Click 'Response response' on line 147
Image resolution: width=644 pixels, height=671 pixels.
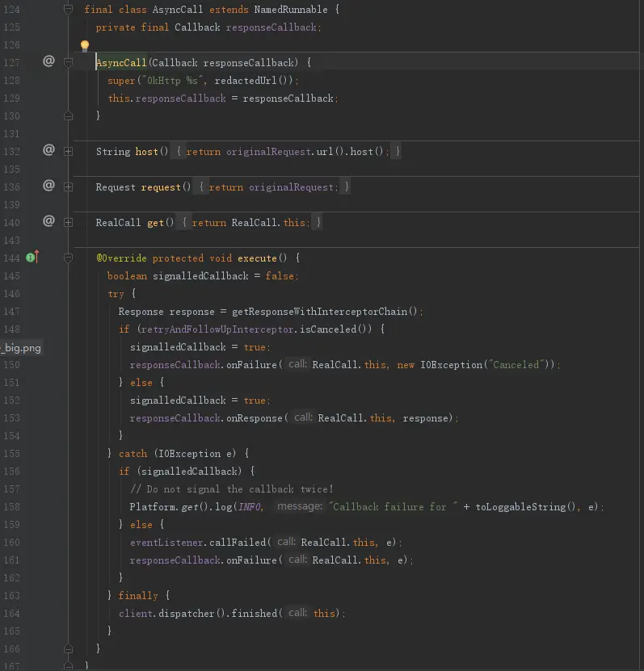166,312
